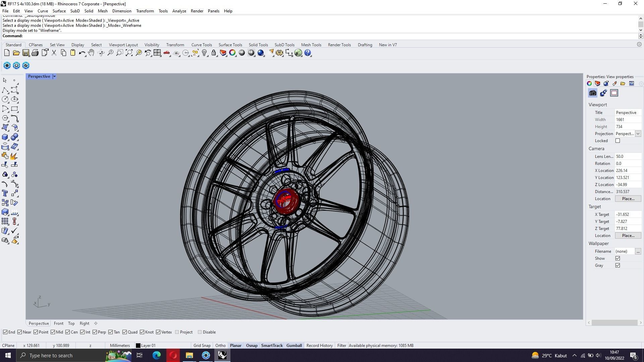644x362 pixels.
Task: Click the Layer 01 black color swatch
Action: click(138, 346)
